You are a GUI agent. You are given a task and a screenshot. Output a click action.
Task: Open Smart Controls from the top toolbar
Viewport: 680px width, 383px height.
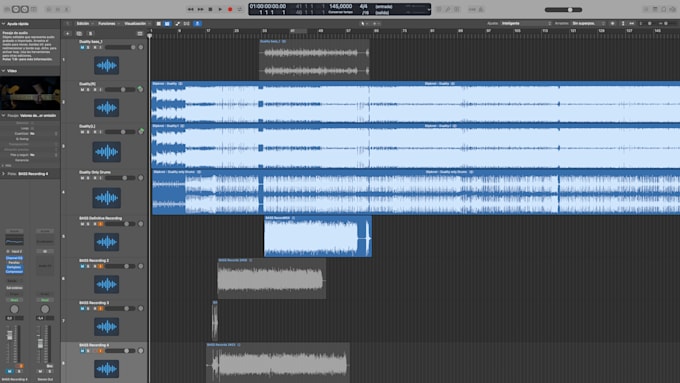49,9
